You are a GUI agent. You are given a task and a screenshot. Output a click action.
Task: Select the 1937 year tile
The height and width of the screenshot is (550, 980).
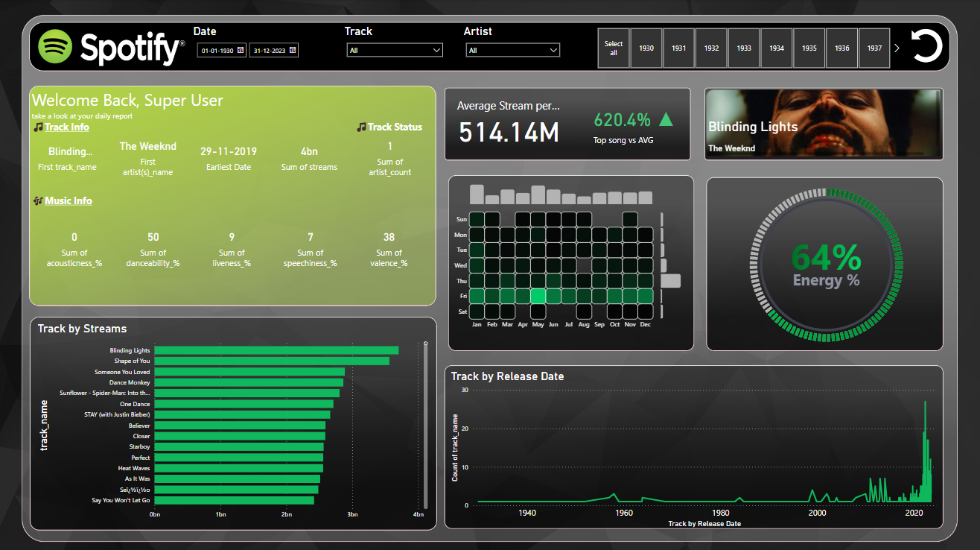tap(874, 48)
